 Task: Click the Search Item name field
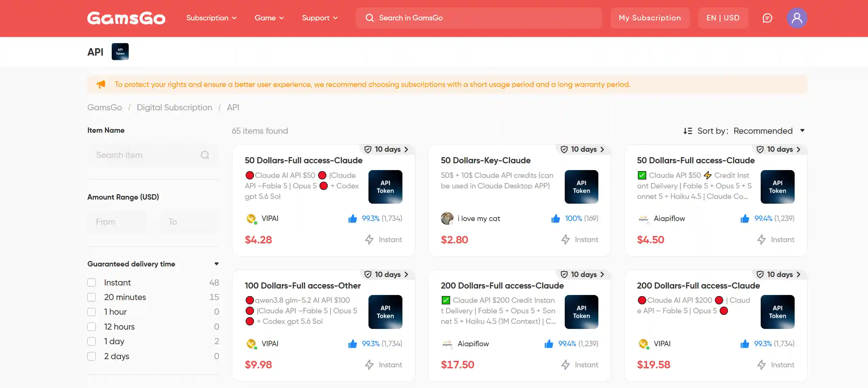tap(153, 155)
